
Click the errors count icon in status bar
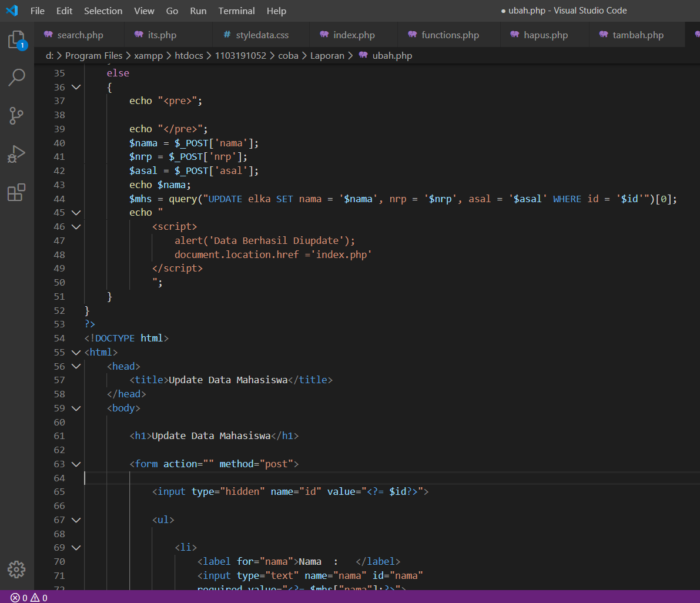(15, 598)
